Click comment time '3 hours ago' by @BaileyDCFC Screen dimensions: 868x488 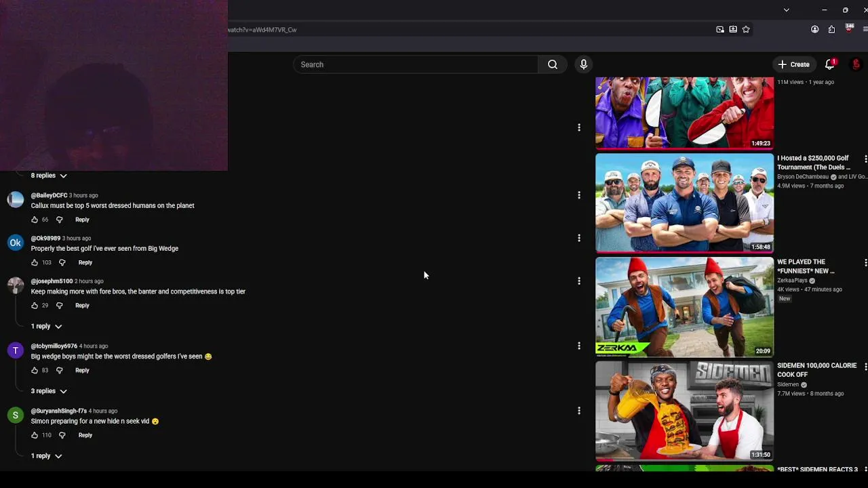click(83, 195)
